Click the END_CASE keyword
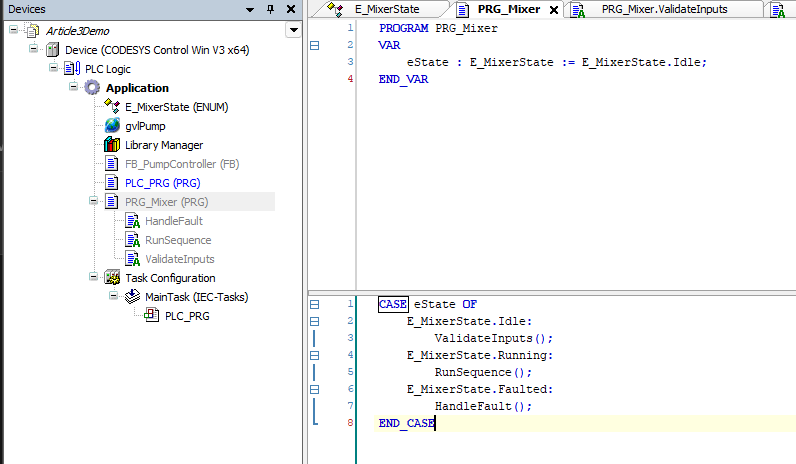Screen dimensions: 796x464 407,423
